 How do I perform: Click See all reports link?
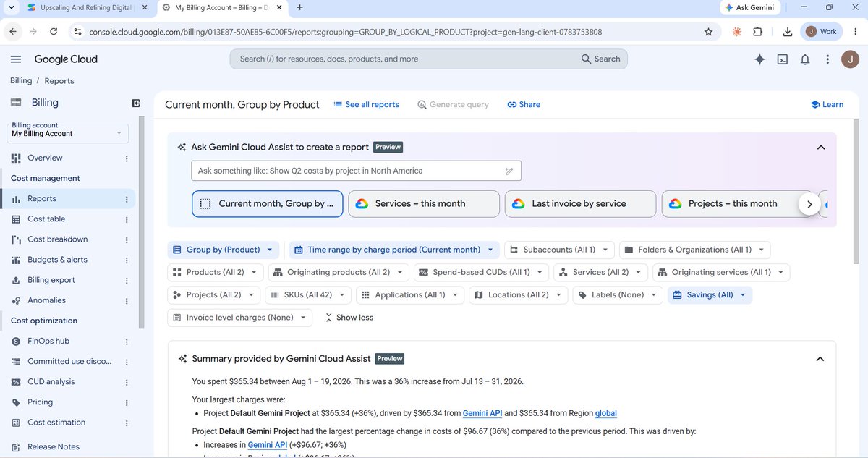tap(366, 105)
